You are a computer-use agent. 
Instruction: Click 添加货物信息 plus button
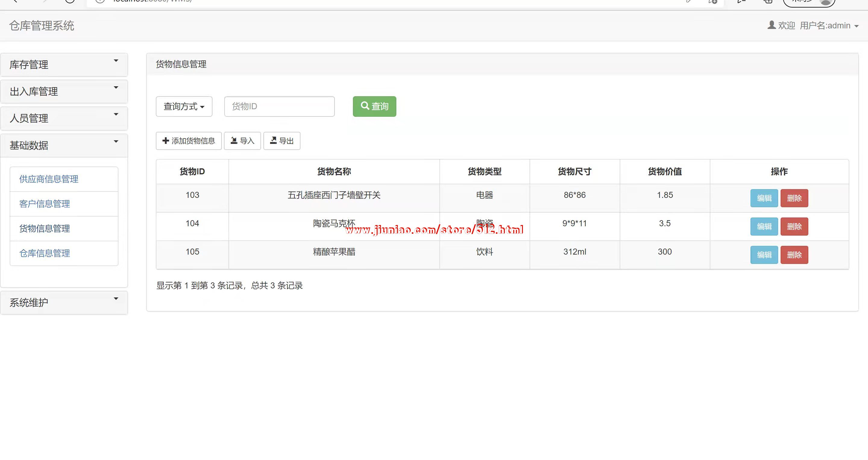(x=188, y=141)
